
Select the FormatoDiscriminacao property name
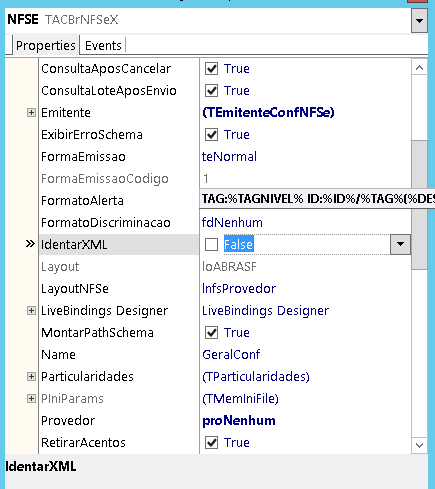click(x=106, y=223)
